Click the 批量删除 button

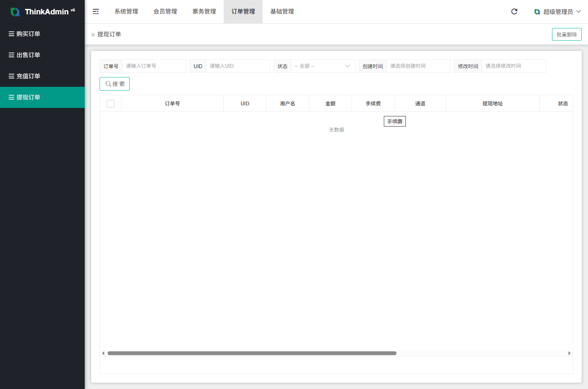(x=567, y=34)
